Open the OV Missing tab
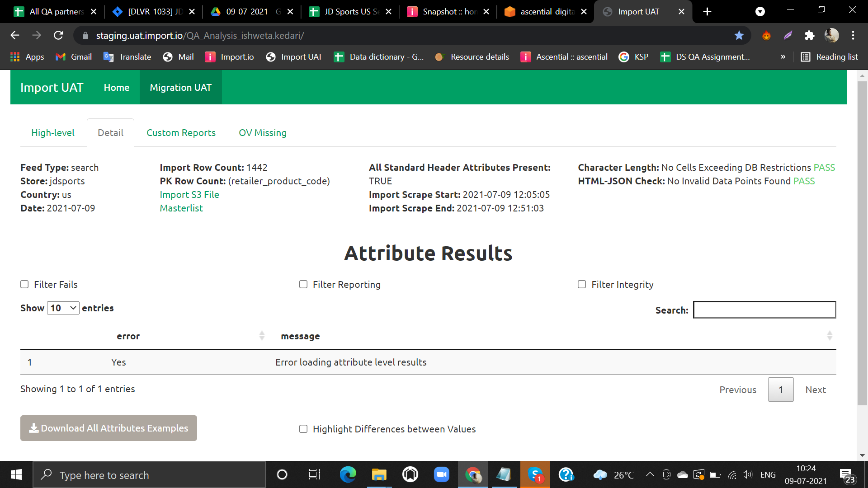The width and height of the screenshot is (868, 488). (x=263, y=133)
